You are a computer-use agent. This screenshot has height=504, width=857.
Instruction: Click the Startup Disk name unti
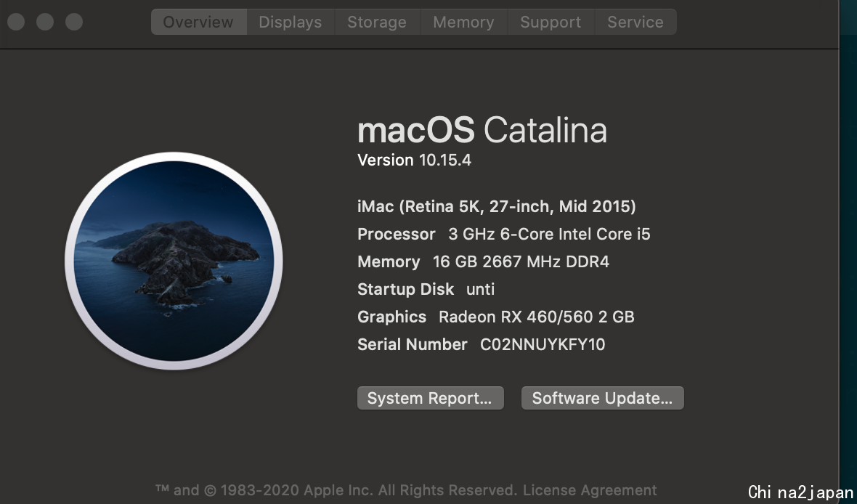pos(480,289)
